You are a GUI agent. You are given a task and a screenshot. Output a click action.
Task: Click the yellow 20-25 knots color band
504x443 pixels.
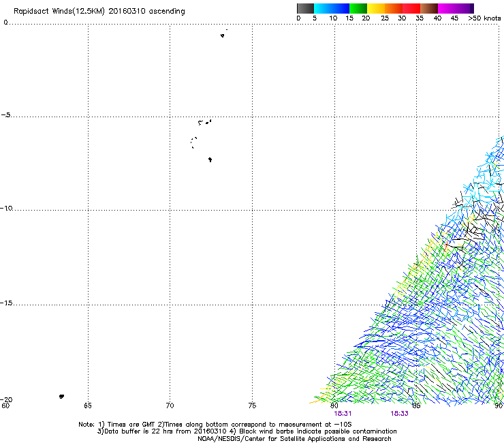pyautogui.click(x=376, y=8)
